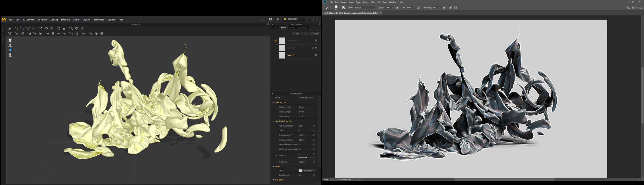The height and width of the screenshot is (185, 644).
Task: Toggle the Default Fabric checkmark
Action: pos(276,40)
